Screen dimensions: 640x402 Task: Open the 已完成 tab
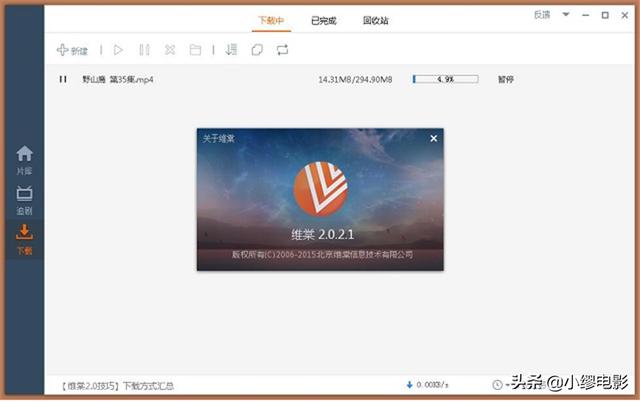(324, 20)
